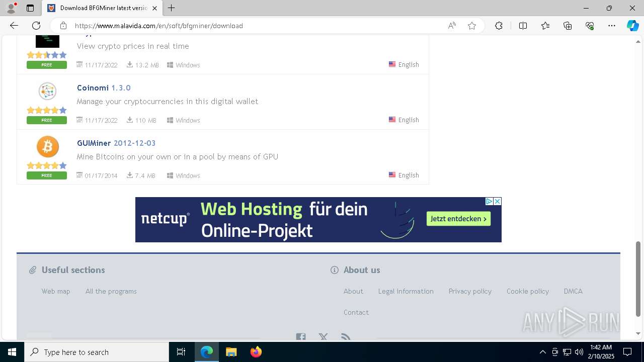Open the netcup Web Hosting banner
Image resolution: width=644 pixels, height=362 pixels.
coord(318,220)
